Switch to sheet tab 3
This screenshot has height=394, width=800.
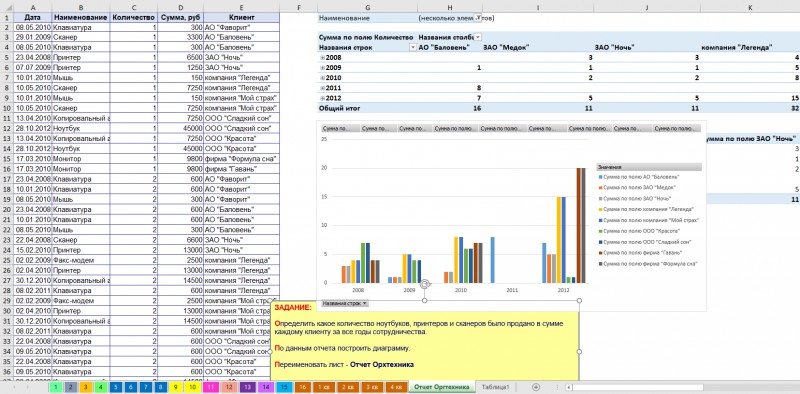coord(86,387)
